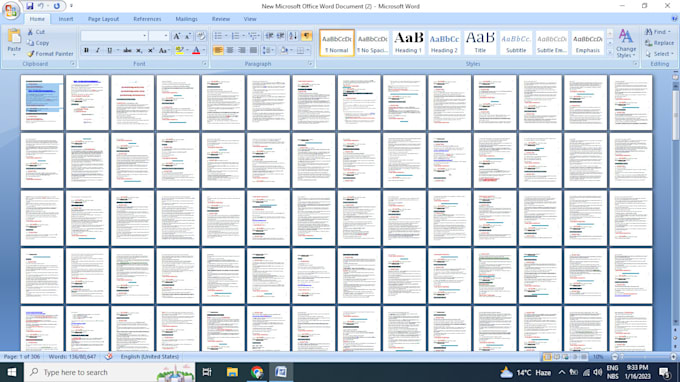This screenshot has height=382, width=680.
Task: Open the font color dropdown arrow
Action: (204, 51)
